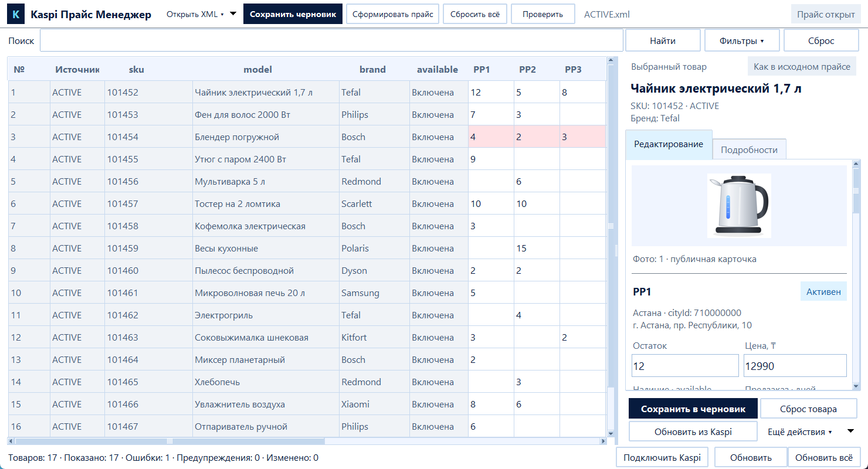Image resolution: width=868 pixels, height=469 pixels.
Task: Click the available column header
Action: [438, 70]
